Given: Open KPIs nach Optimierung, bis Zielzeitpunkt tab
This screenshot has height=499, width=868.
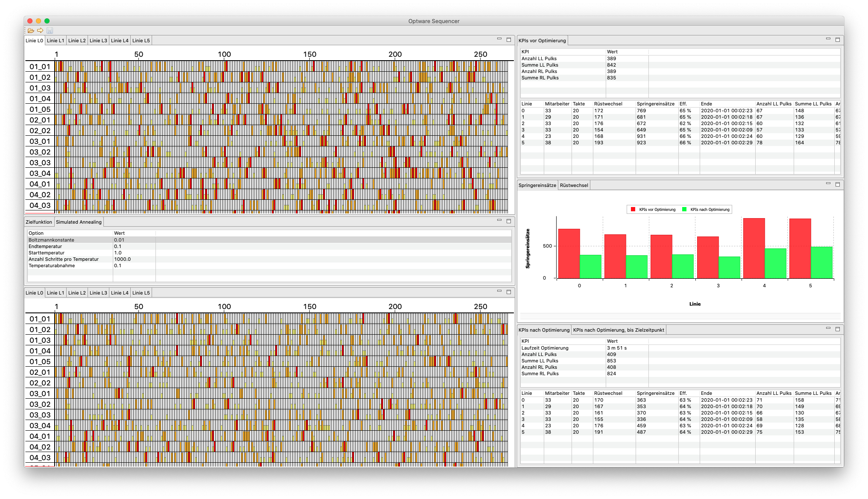Looking at the screenshot, I should point(618,330).
